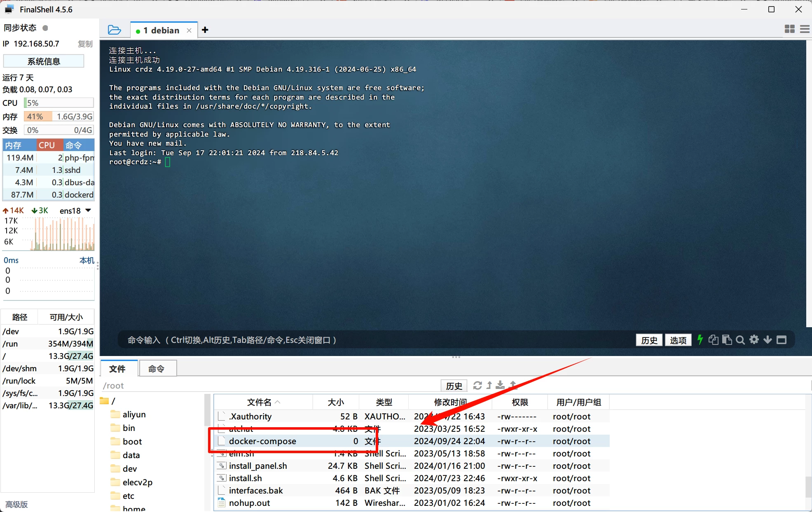This screenshot has height=512, width=812.
Task: Click the copy icon in terminal toolbar
Action: pos(713,340)
